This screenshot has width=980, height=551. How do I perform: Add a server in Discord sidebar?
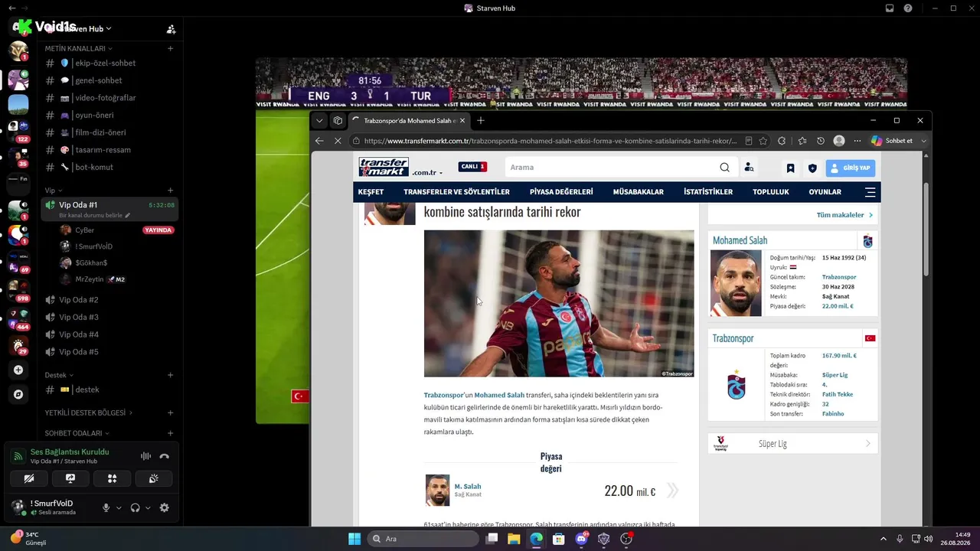18,370
